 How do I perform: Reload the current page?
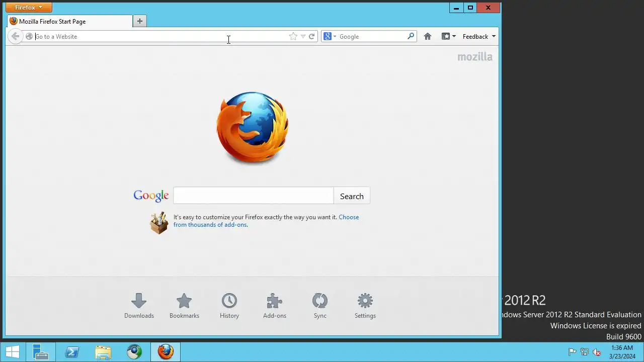click(x=312, y=36)
